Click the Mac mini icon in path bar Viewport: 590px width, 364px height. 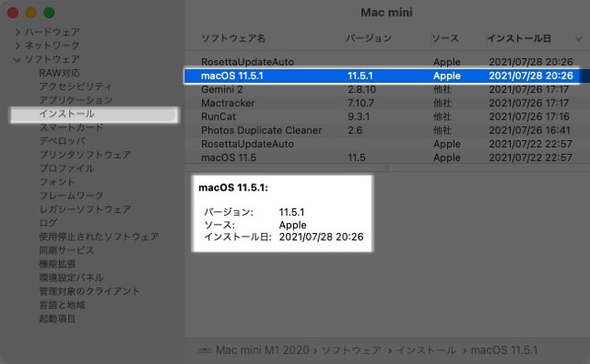coord(205,350)
